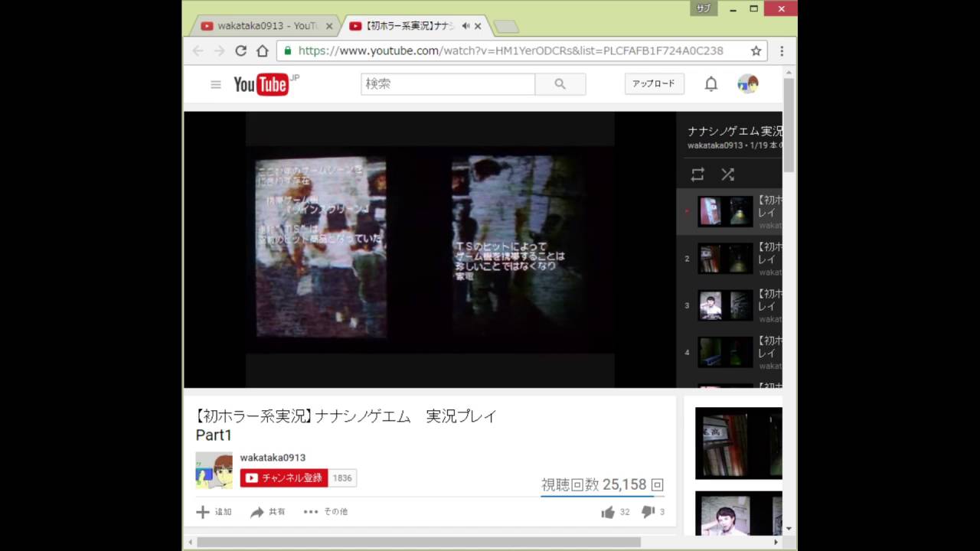This screenshot has height=551, width=980.
Task: Click the scroll-down arrow of the vertical scrollbar
Action: (x=789, y=530)
